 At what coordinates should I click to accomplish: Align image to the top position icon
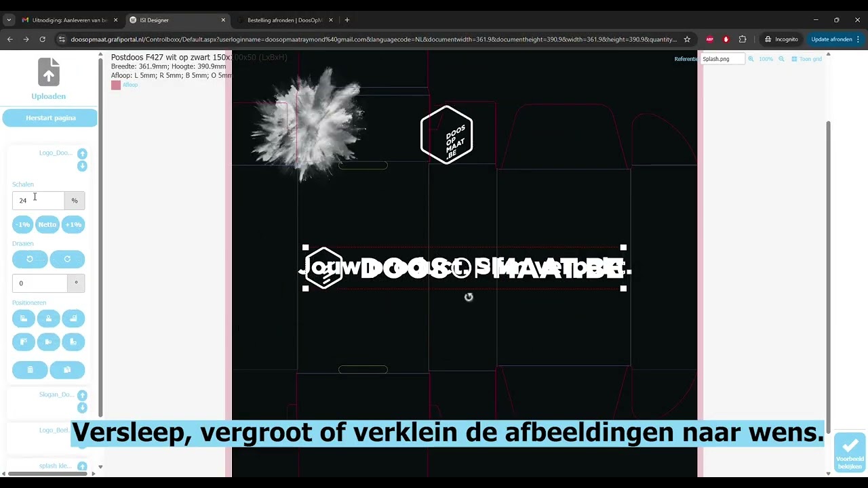pos(23,342)
